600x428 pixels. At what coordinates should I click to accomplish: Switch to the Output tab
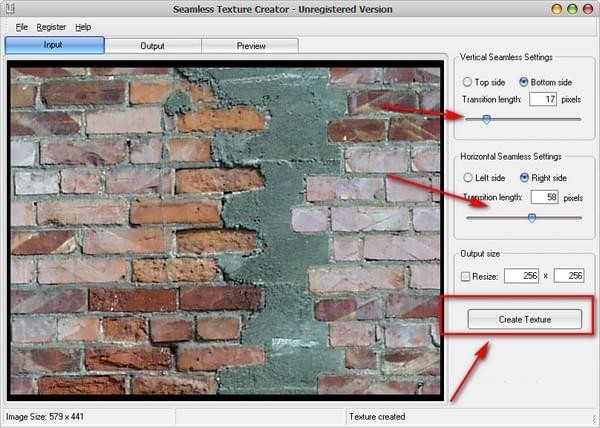152,45
